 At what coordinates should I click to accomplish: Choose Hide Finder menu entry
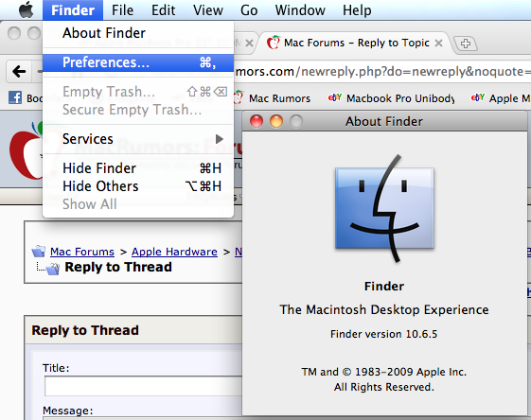[x=138, y=168]
